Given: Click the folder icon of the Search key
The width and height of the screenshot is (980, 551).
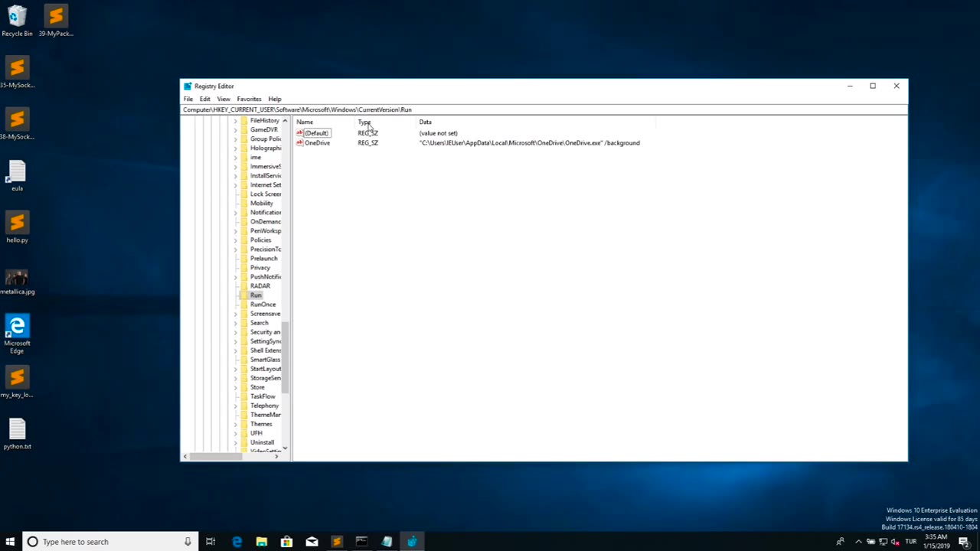Looking at the screenshot, I should (x=244, y=323).
